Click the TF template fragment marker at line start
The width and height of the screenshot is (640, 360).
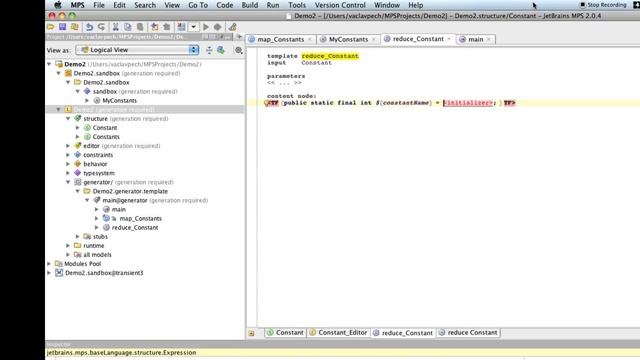[x=272, y=103]
